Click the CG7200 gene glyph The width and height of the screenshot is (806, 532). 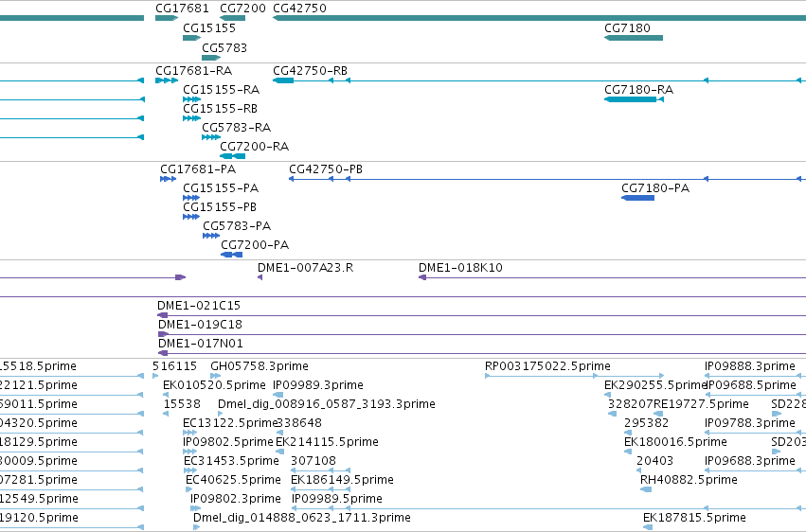(x=232, y=18)
